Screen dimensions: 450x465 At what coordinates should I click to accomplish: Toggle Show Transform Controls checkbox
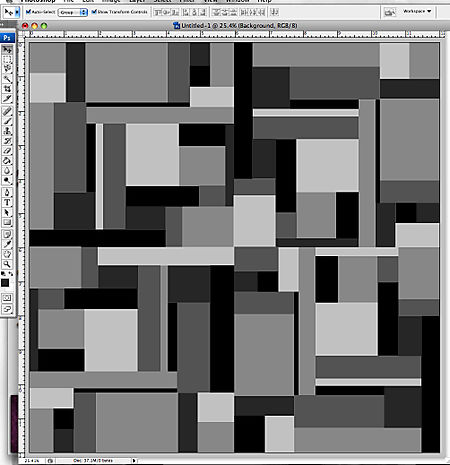point(94,12)
